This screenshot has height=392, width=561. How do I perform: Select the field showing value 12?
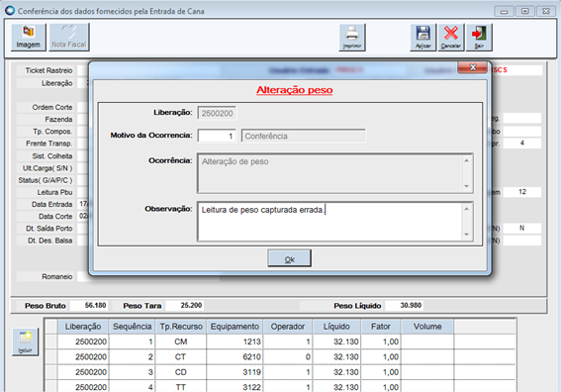[x=522, y=192]
